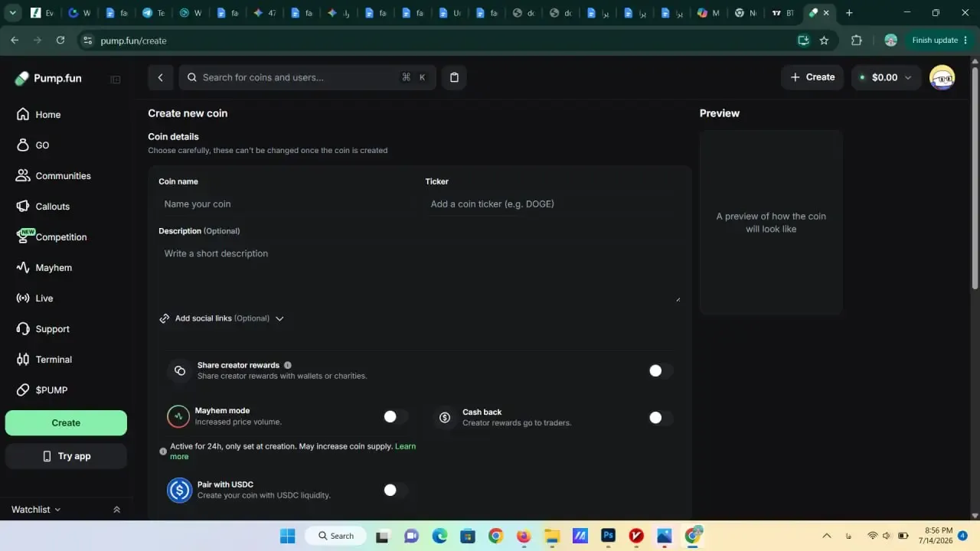
Task: Click browser back arrow
Action: pos(15,41)
